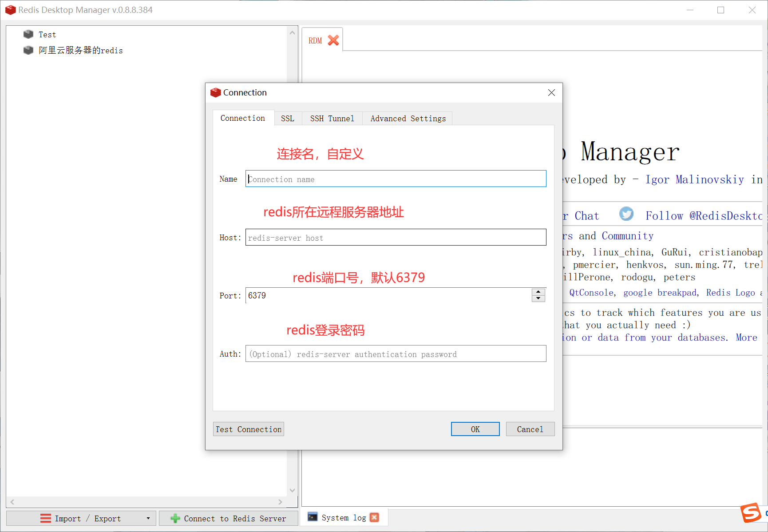Select 阿里云服务器的redis tree item
The width and height of the screenshot is (768, 532).
click(x=80, y=50)
